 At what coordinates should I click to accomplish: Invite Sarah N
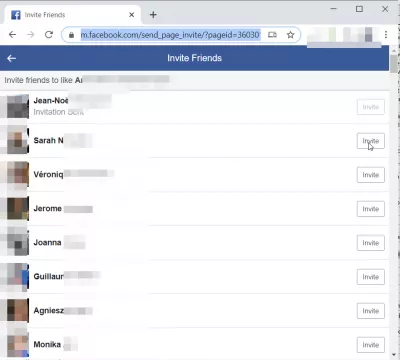[371, 141]
